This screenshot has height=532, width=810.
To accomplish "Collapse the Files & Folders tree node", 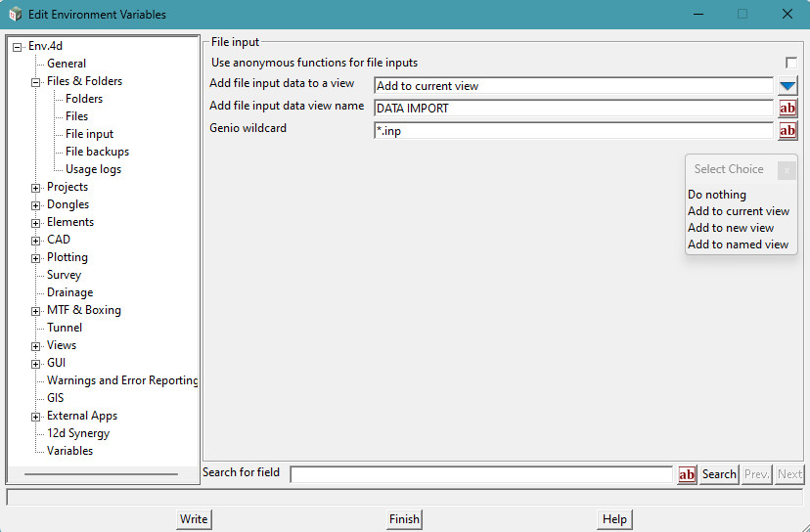I will [x=36, y=82].
